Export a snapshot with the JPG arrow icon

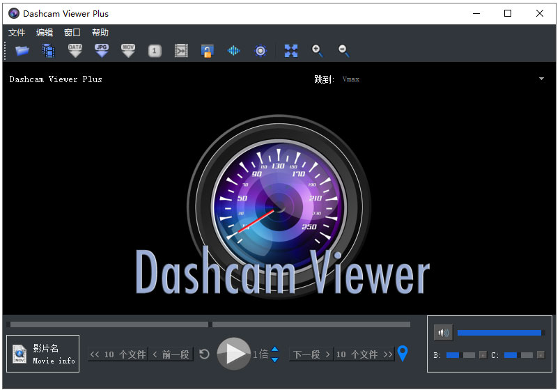tap(102, 51)
